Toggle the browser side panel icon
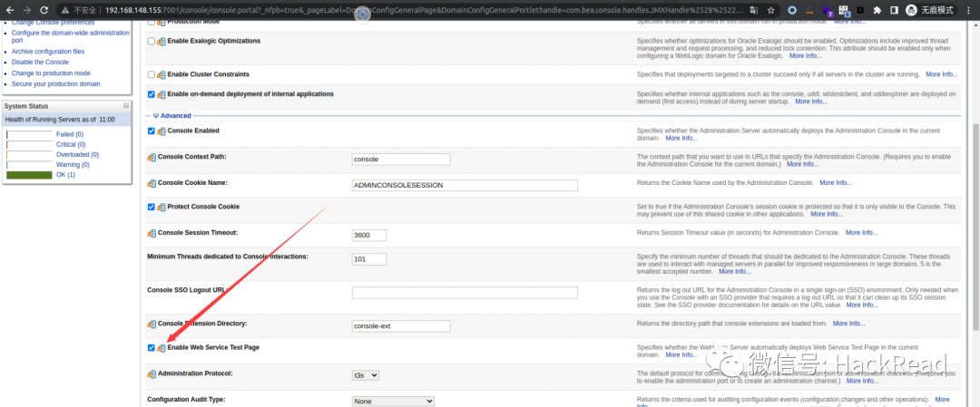This screenshot has height=407, width=980. click(x=895, y=10)
